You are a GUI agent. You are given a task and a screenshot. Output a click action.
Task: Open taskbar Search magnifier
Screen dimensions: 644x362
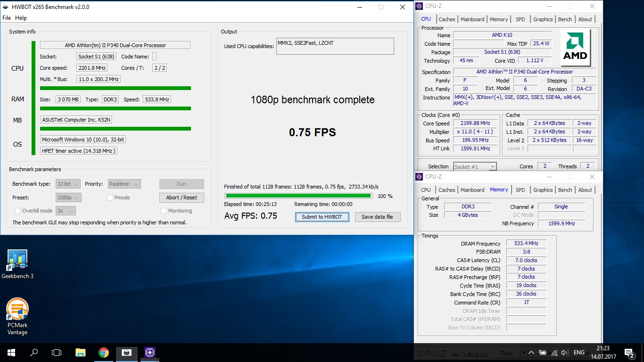[x=34, y=352]
